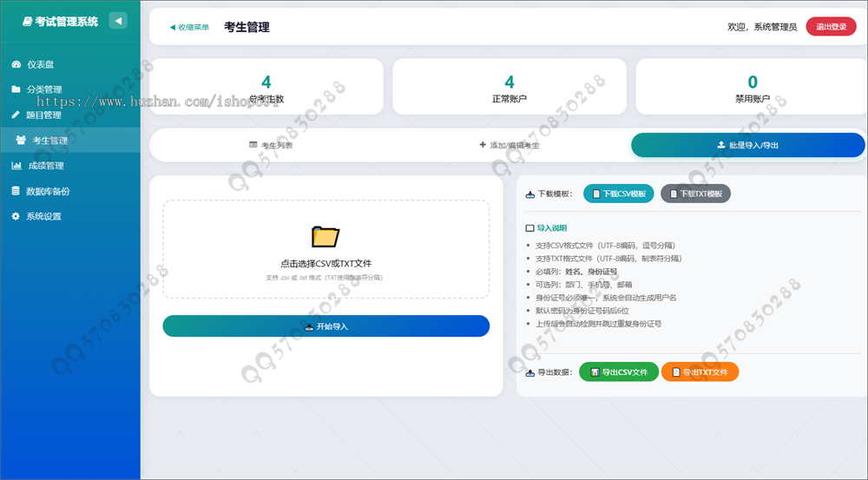The width and height of the screenshot is (868, 480).
Task: Open 成绩管理 sidebar item
Action: point(69,166)
